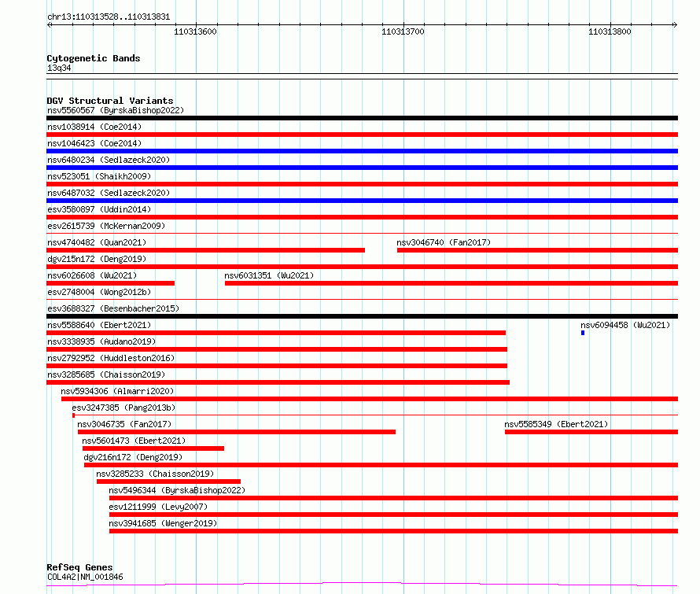
Task: Open variant nsv5601473 (Ebert2021)
Action: click(134, 441)
